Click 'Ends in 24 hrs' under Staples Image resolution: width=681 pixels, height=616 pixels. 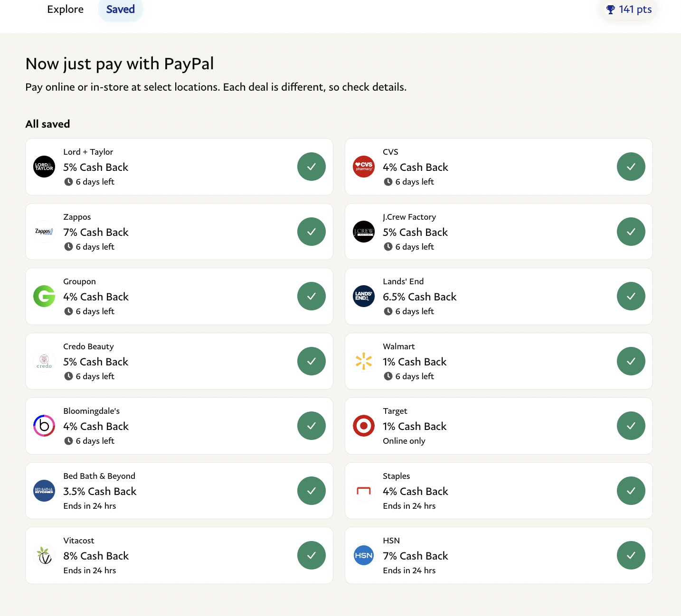pos(409,506)
